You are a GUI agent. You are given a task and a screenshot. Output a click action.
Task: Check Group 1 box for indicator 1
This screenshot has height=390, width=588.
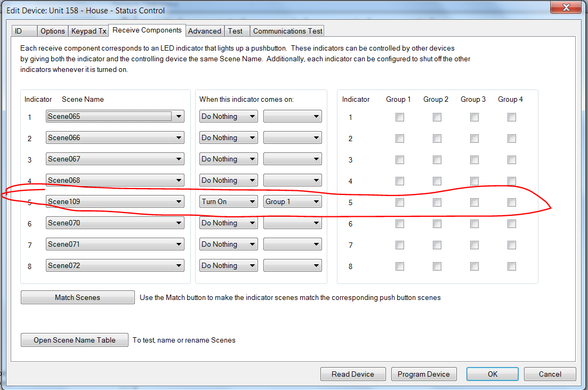tap(400, 117)
